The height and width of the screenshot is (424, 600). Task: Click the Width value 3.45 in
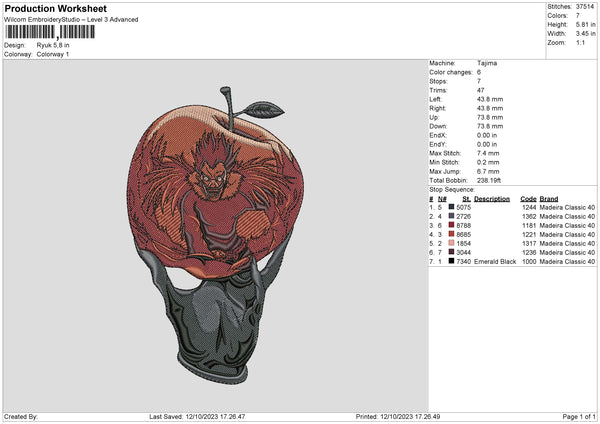(585, 34)
